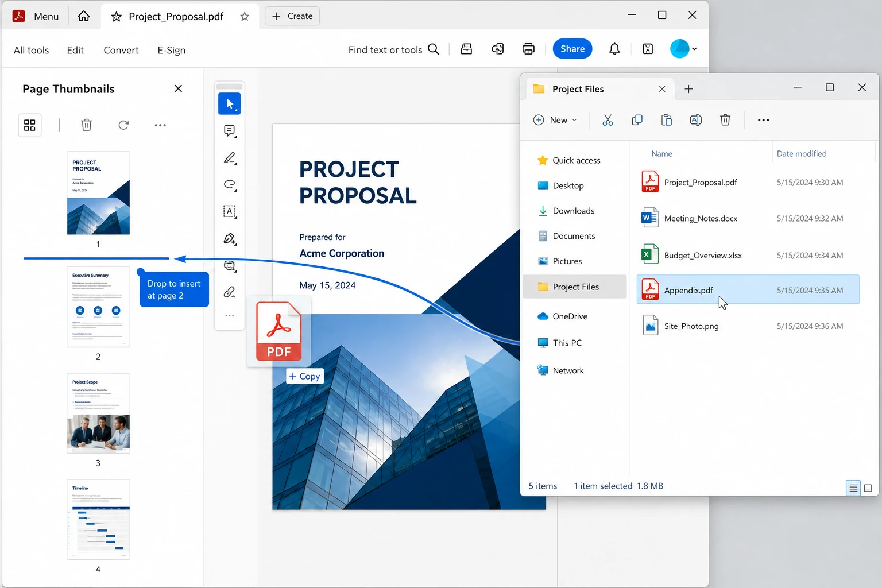Select the Draw freehand lasso tool
This screenshot has width=882, height=588.
[230, 184]
